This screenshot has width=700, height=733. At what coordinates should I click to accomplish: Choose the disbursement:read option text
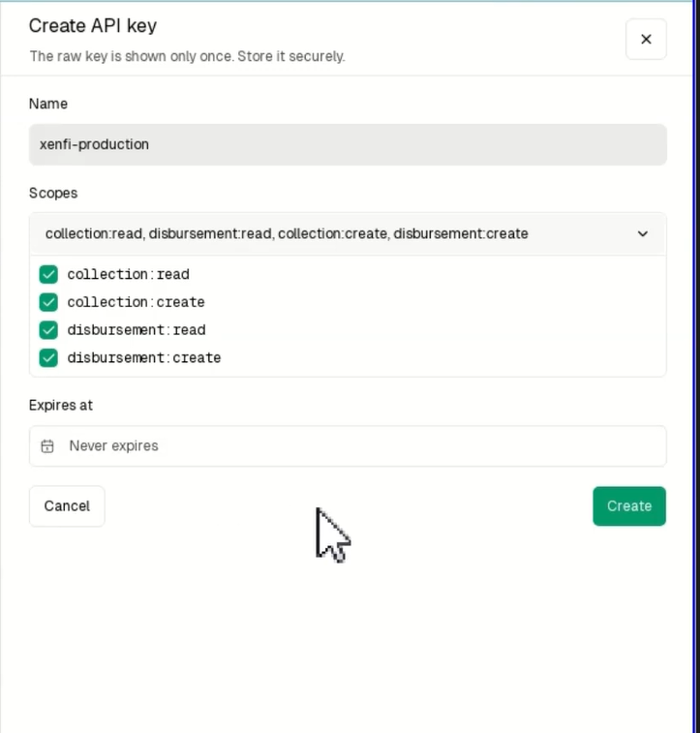point(136,329)
